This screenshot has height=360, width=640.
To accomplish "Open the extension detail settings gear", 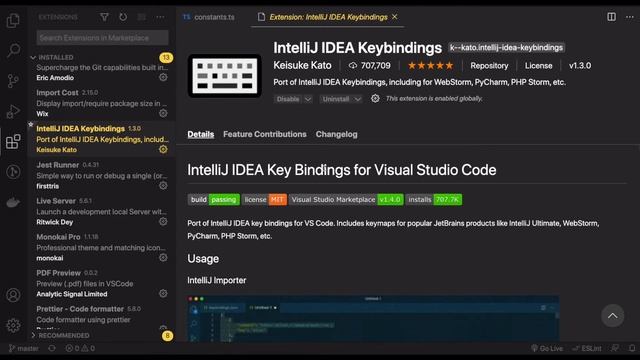I will pos(375,98).
